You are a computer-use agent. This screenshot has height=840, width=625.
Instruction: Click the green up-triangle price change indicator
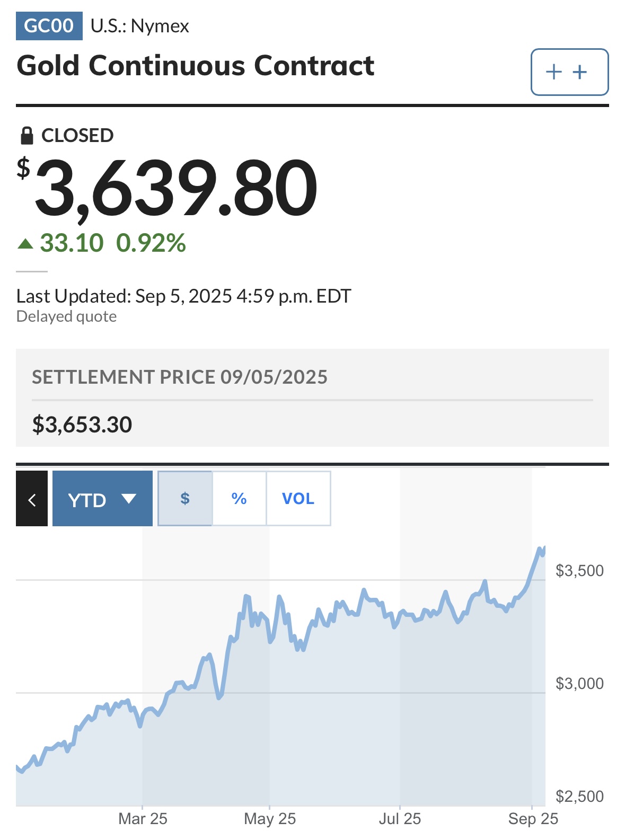click(25, 244)
